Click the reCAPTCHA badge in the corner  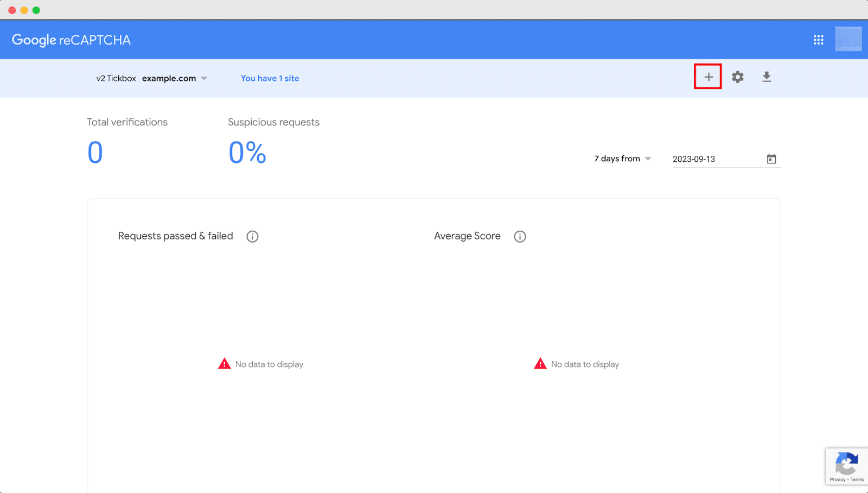pyautogui.click(x=847, y=463)
